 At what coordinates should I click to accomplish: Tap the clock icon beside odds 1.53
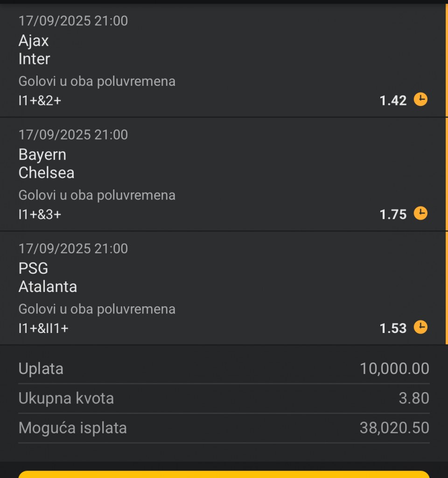point(420,327)
